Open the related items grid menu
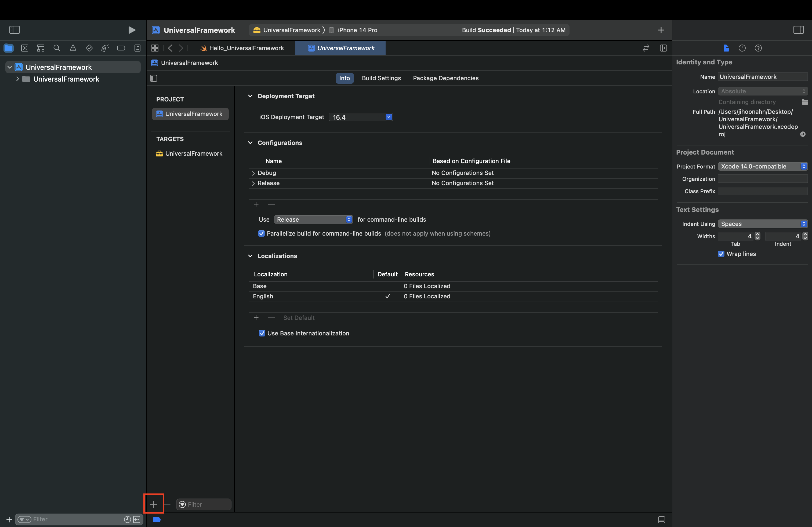 [155, 48]
